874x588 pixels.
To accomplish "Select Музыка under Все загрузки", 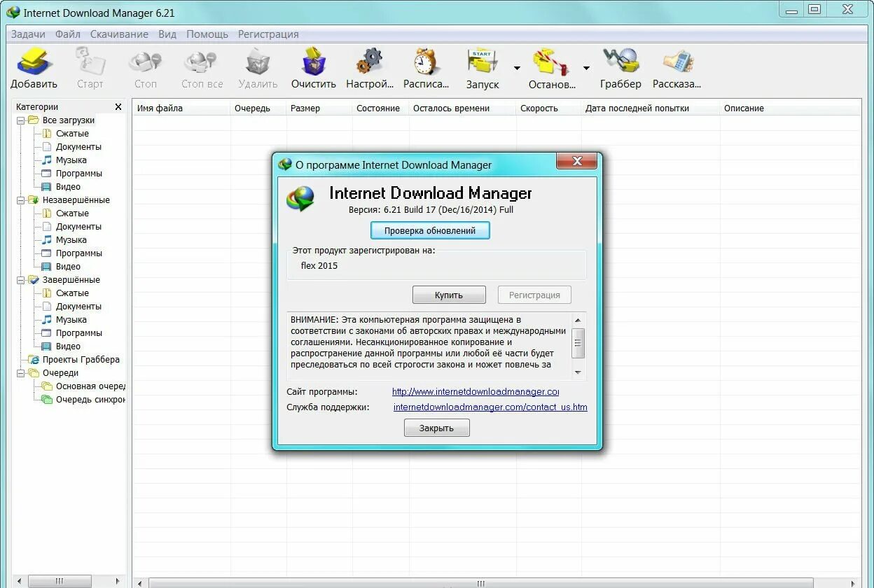I will (71, 160).
